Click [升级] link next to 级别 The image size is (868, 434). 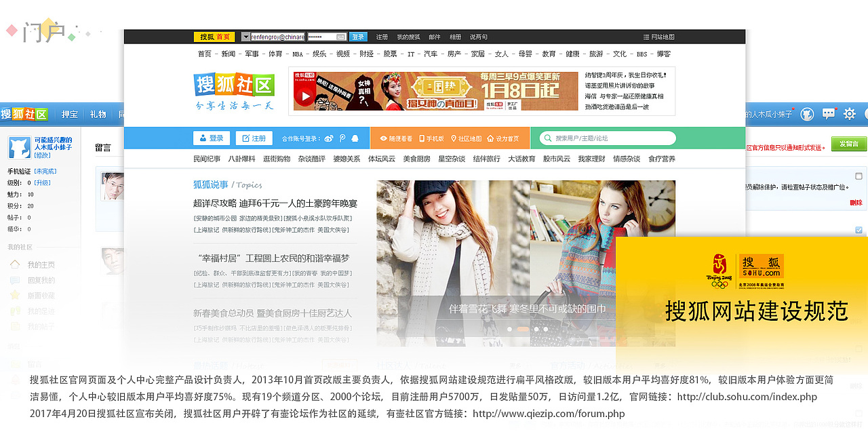click(x=43, y=182)
